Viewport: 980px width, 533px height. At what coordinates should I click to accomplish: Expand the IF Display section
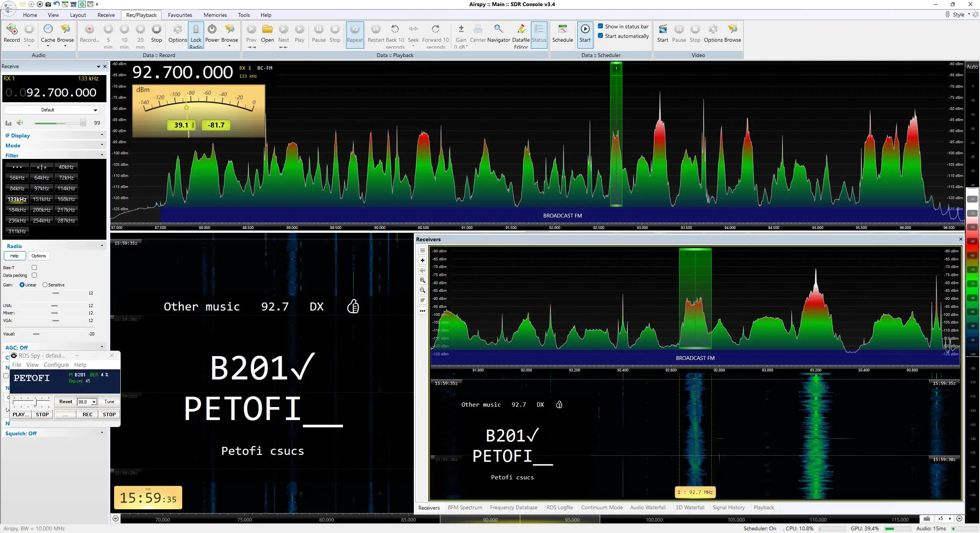coord(54,136)
